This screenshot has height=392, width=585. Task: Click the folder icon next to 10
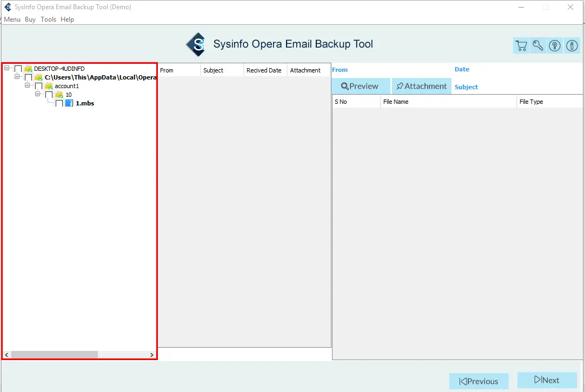pos(59,95)
